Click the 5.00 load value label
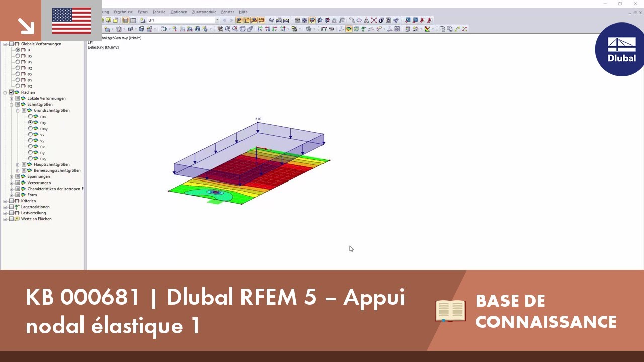 pyautogui.click(x=258, y=119)
